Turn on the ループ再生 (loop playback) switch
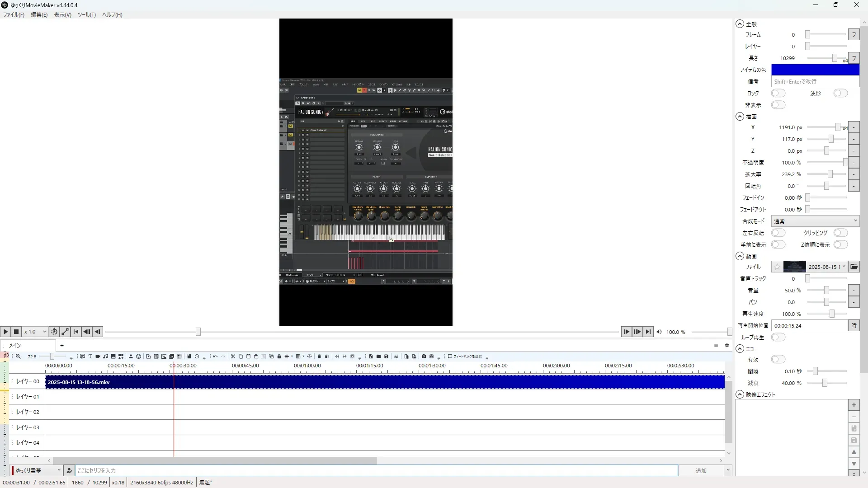Viewport: 868px width, 488px height. coord(778,337)
